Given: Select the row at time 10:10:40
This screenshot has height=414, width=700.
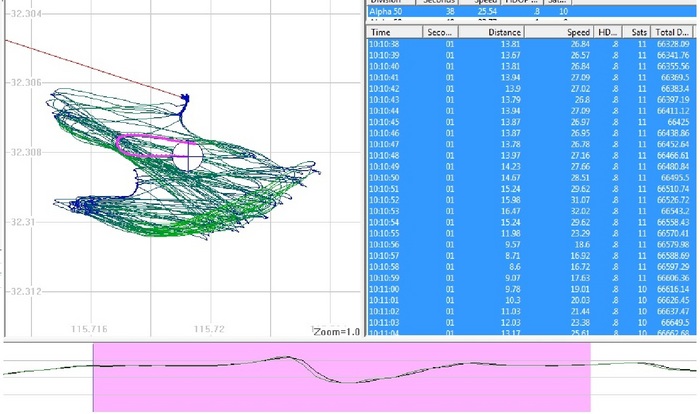Looking at the screenshot, I should pyautogui.click(x=531, y=67).
